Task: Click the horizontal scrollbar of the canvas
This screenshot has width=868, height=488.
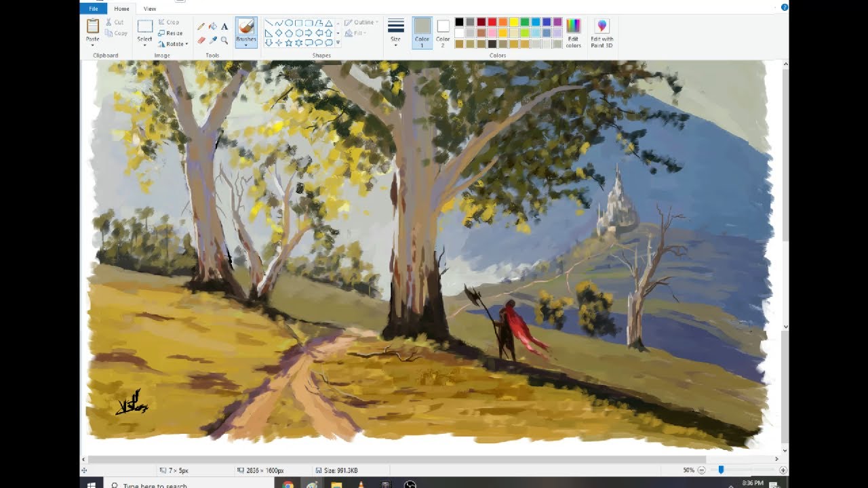Action: [x=397, y=460]
